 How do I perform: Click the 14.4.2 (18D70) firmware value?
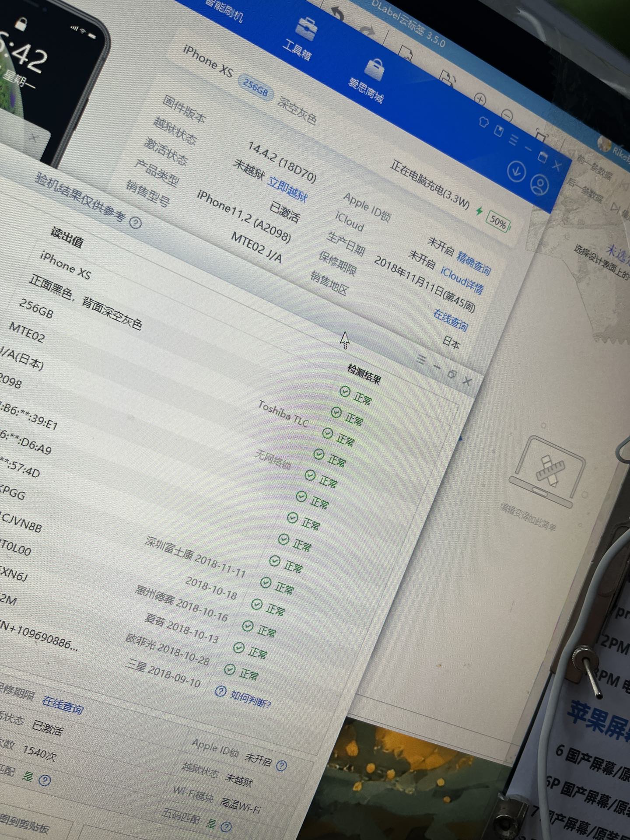pos(282,162)
